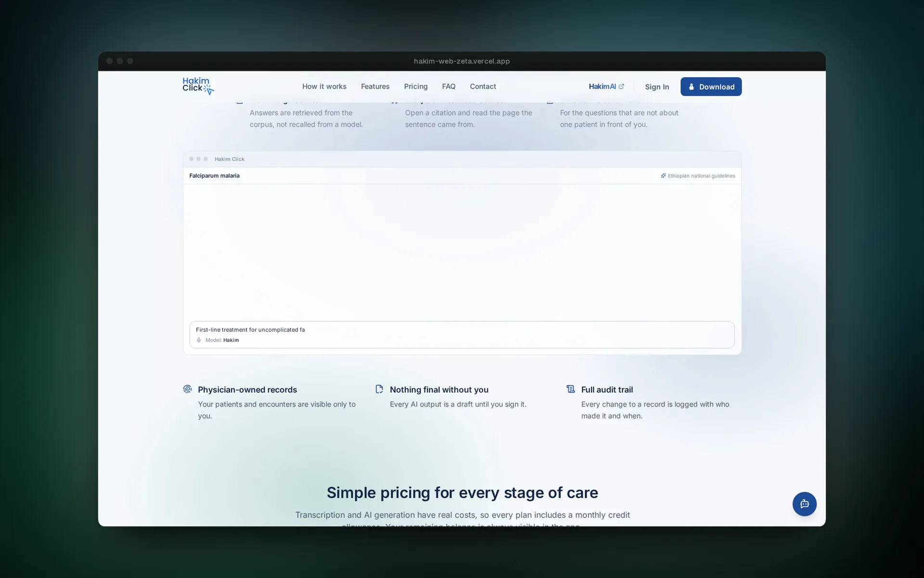924x578 pixels.
Task: Click the Hakim Click logo
Action: [198, 86]
